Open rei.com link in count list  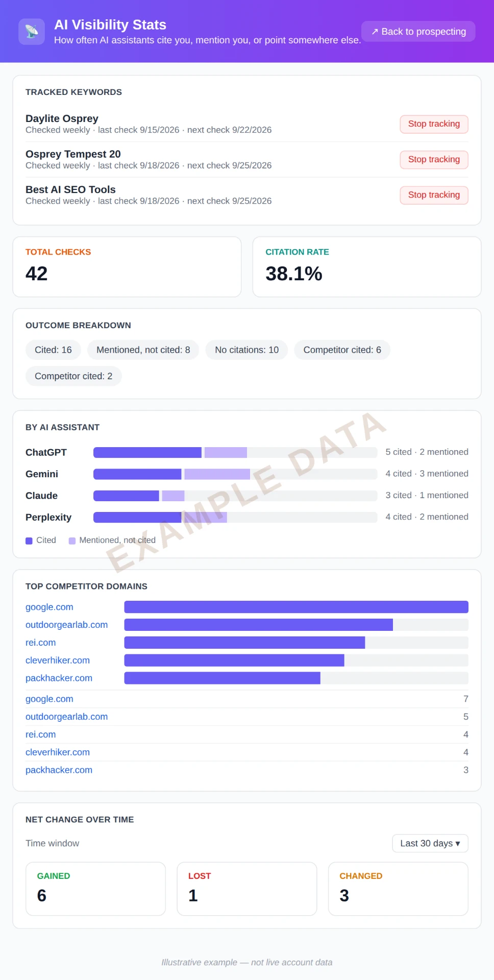[x=41, y=734]
